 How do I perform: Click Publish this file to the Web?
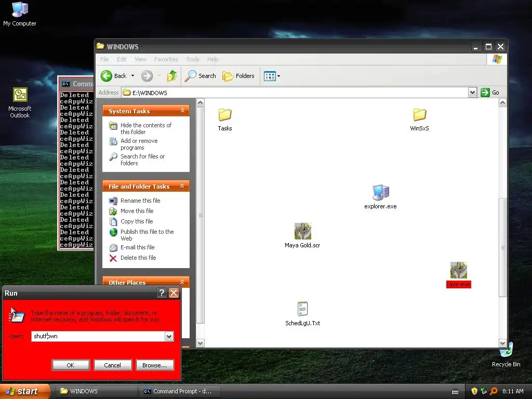click(x=147, y=235)
